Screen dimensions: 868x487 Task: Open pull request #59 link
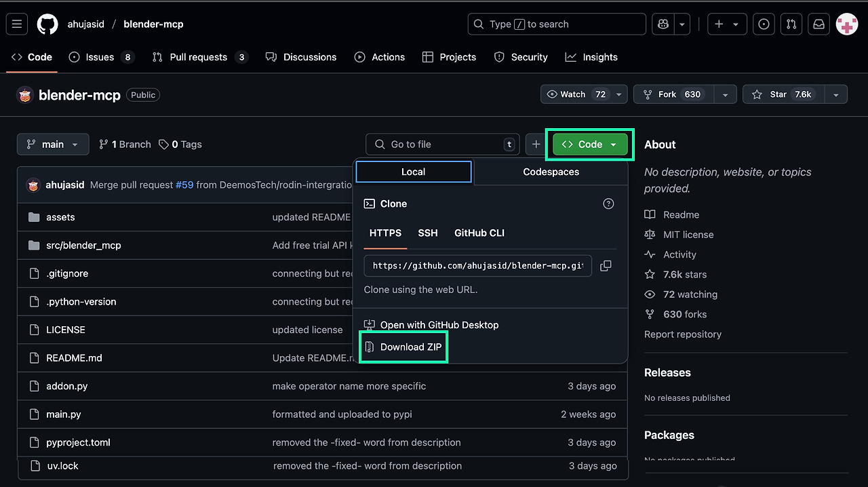184,184
